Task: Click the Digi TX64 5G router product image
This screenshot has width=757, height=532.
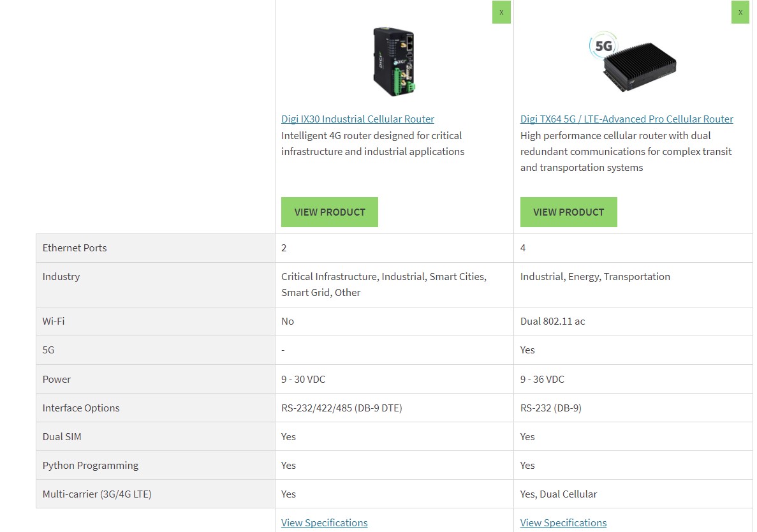Action: (633, 62)
